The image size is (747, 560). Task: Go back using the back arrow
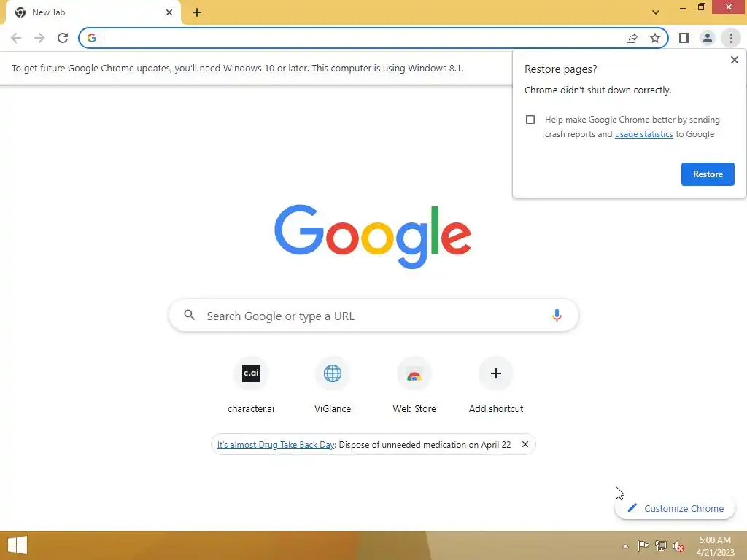coord(16,38)
